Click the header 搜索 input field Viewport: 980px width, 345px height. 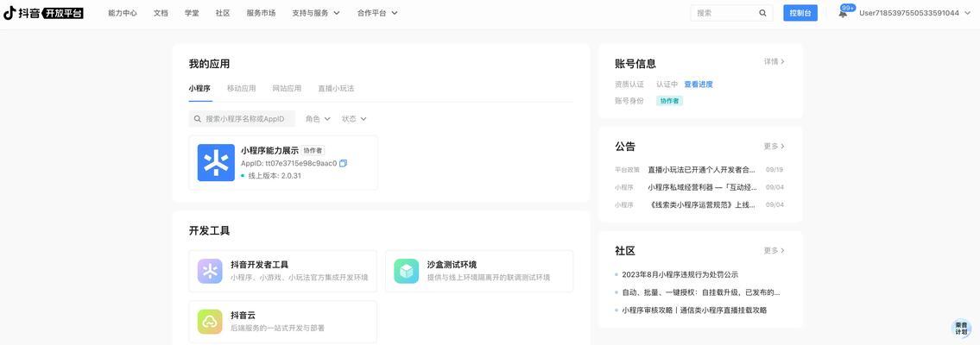tap(732, 13)
